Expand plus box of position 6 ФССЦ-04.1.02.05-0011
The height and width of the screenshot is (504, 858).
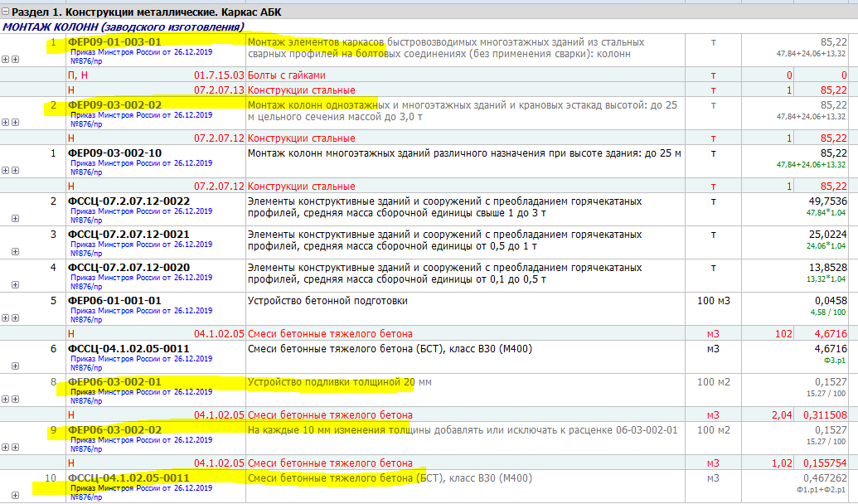coord(15,366)
